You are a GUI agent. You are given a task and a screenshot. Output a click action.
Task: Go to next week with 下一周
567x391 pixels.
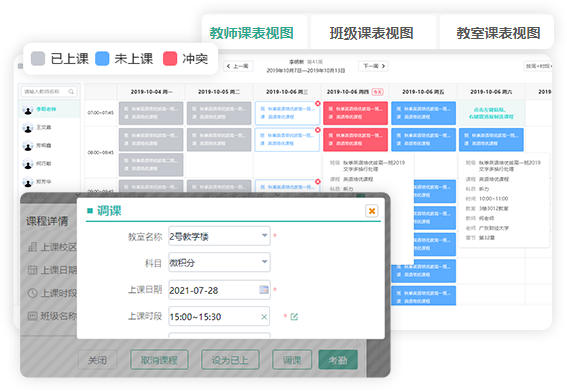tap(374, 66)
